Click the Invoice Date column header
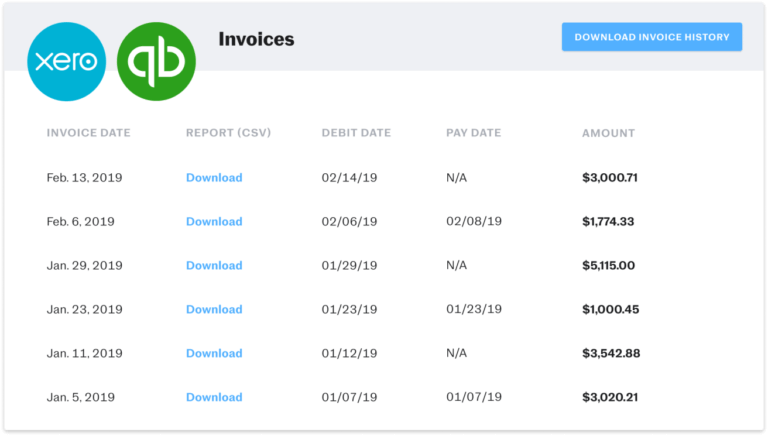Image resolution: width=768 pixels, height=436 pixels. (x=88, y=133)
